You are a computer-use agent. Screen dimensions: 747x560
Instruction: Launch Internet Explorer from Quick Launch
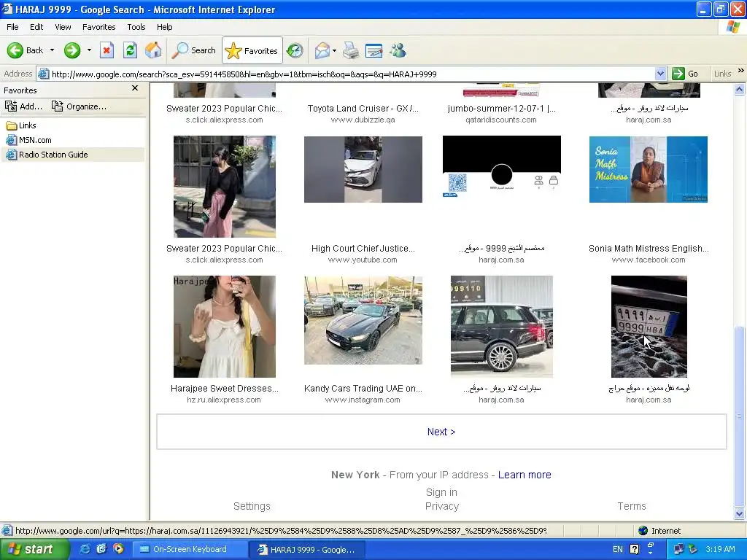[85, 549]
